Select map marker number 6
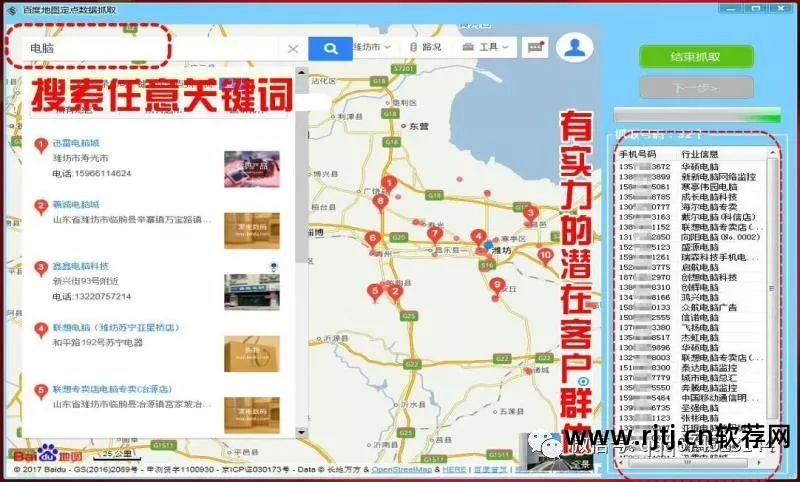This screenshot has height=482, width=800. [x=372, y=240]
